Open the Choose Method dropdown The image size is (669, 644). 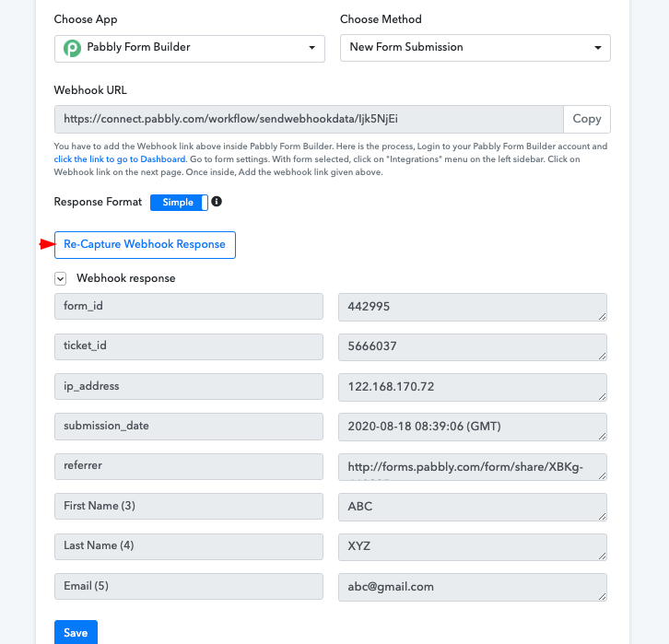tap(475, 48)
